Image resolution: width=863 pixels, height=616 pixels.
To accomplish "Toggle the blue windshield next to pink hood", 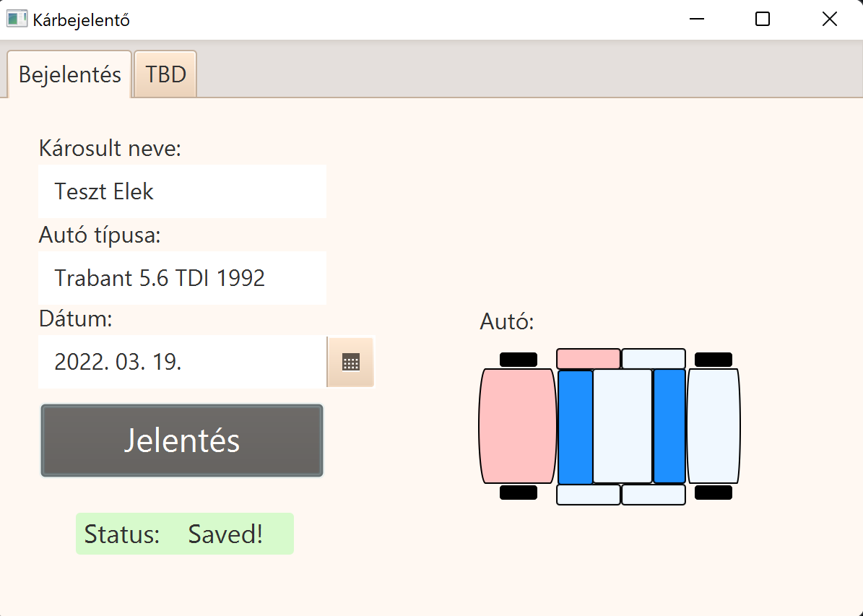I will click(x=575, y=427).
